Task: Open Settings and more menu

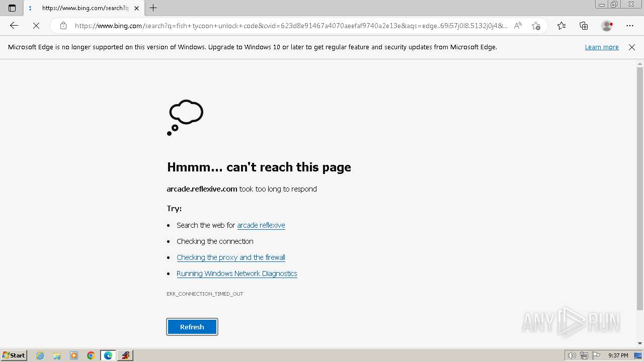Action: click(x=630, y=26)
